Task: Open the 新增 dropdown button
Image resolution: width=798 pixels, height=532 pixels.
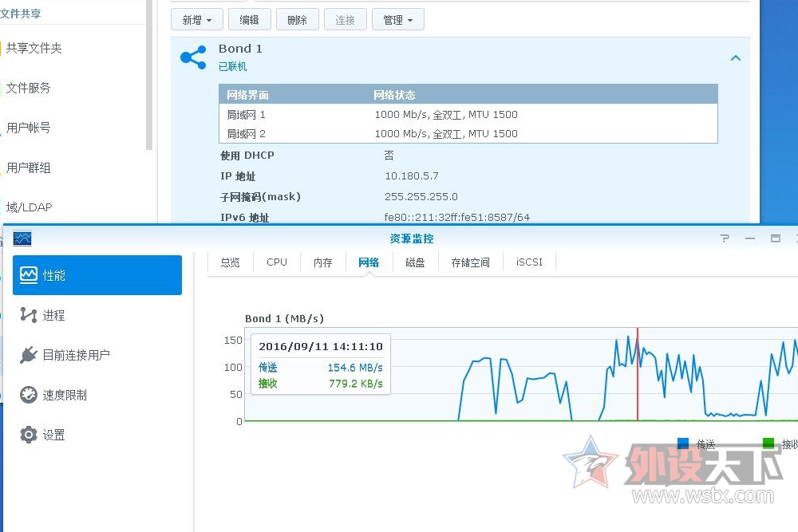Action: coord(197,20)
